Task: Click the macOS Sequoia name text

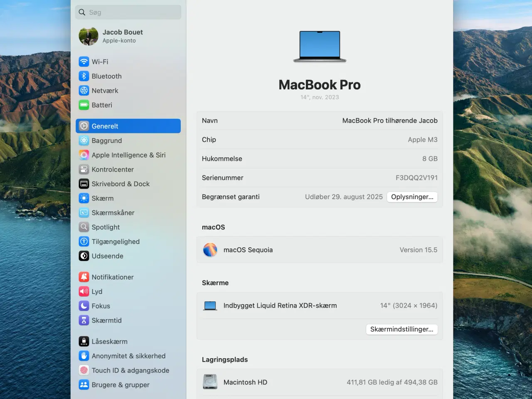Action: [248, 250]
